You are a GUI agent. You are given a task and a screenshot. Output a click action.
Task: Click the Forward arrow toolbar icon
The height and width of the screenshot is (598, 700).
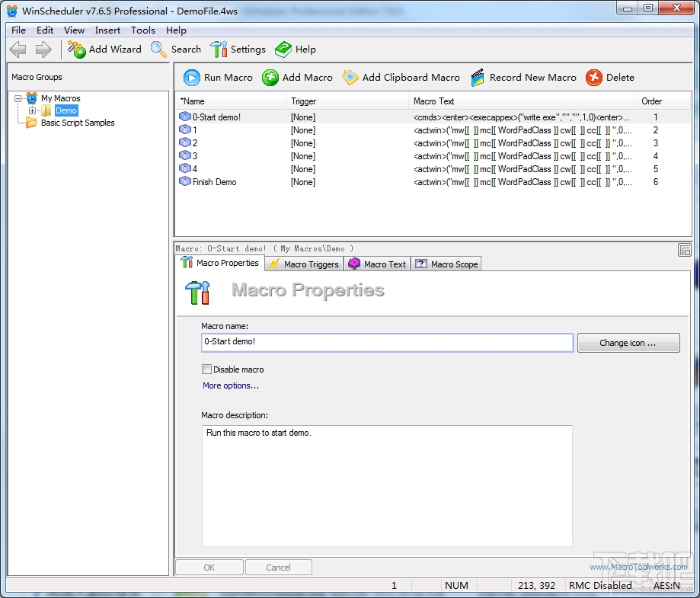[43, 49]
